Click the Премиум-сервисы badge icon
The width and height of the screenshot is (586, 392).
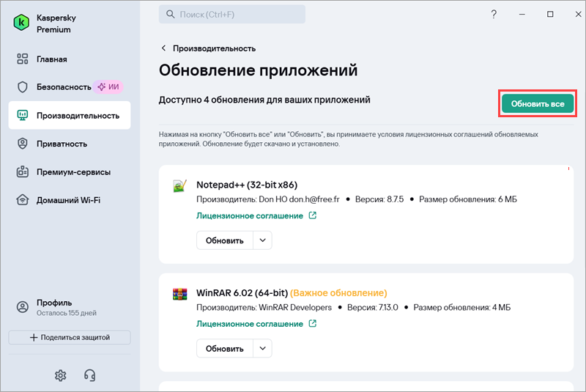[23, 172]
